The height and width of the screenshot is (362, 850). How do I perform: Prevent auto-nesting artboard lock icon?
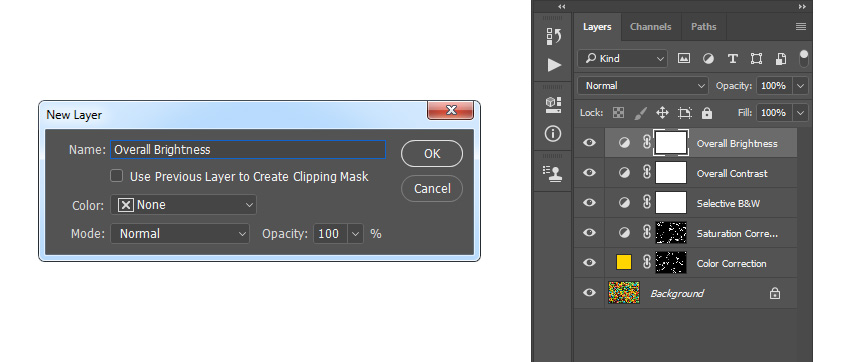point(685,113)
